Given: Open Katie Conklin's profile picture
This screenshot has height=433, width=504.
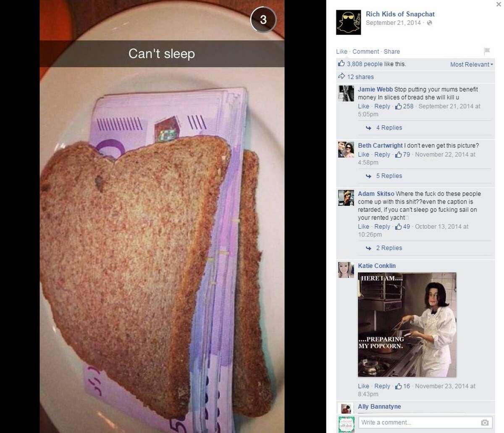Looking at the screenshot, I should [x=346, y=270].
